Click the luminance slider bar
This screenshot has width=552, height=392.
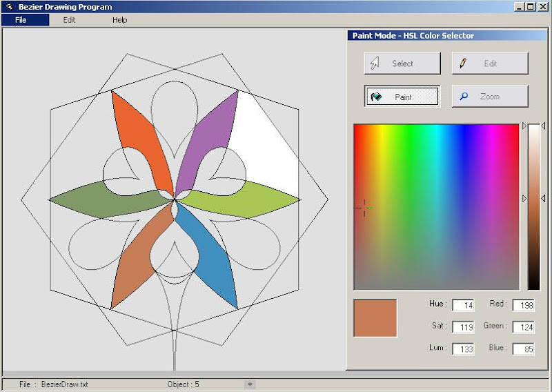[x=534, y=207]
